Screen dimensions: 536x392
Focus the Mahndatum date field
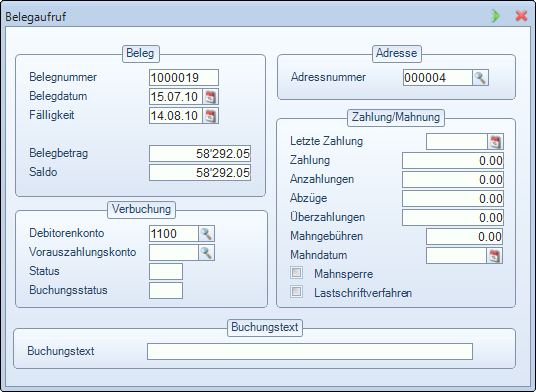click(456, 256)
